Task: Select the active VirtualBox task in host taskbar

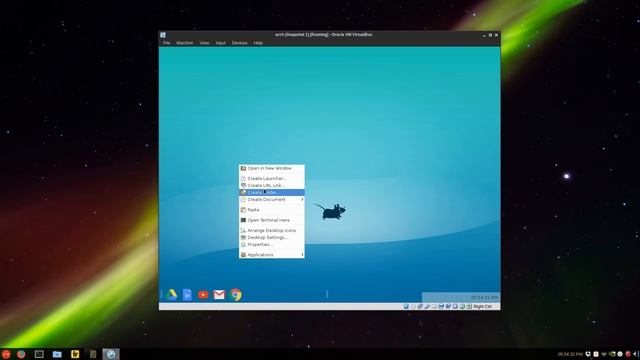Action: (111, 354)
